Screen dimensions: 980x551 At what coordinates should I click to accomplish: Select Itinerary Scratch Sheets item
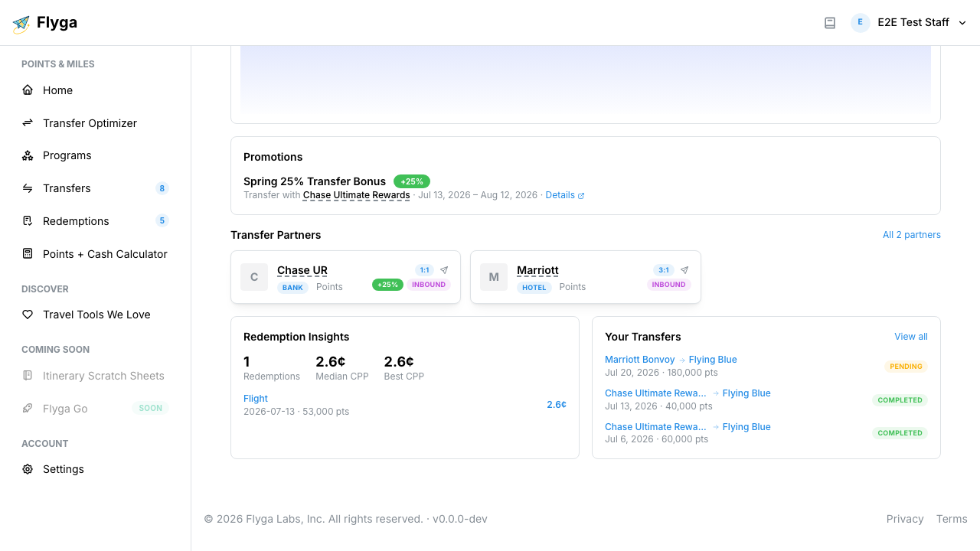click(95, 376)
